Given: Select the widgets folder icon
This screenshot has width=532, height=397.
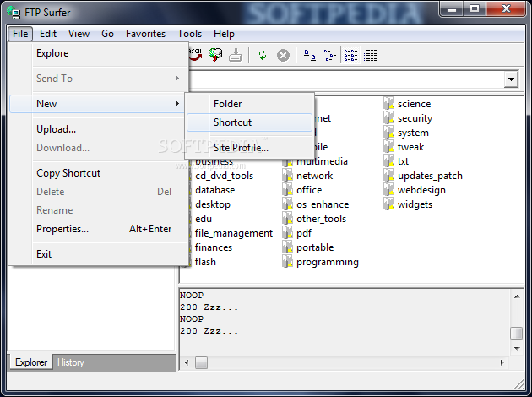Looking at the screenshot, I should (388, 204).
